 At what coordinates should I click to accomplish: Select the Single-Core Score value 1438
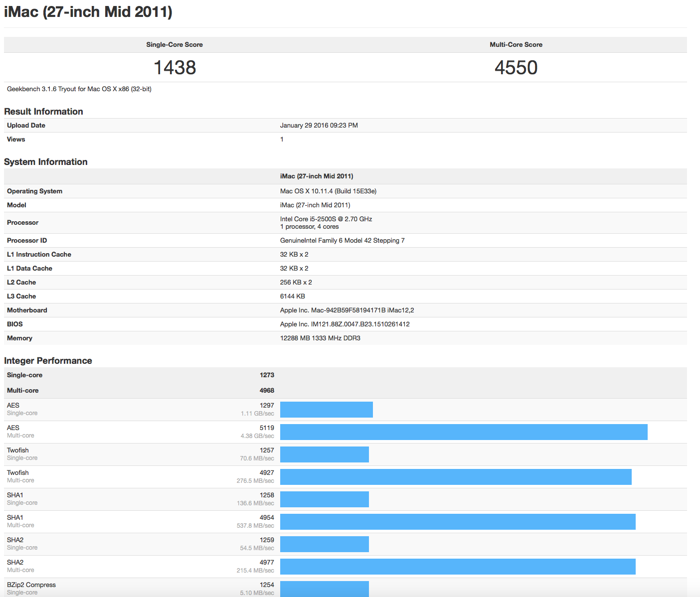point(175,67)
